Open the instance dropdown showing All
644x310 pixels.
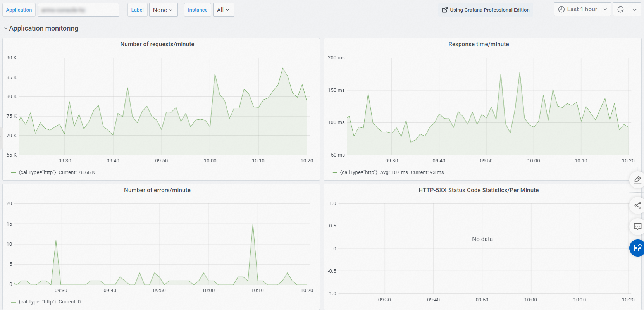pyautogui.click(x=224, y=10)
